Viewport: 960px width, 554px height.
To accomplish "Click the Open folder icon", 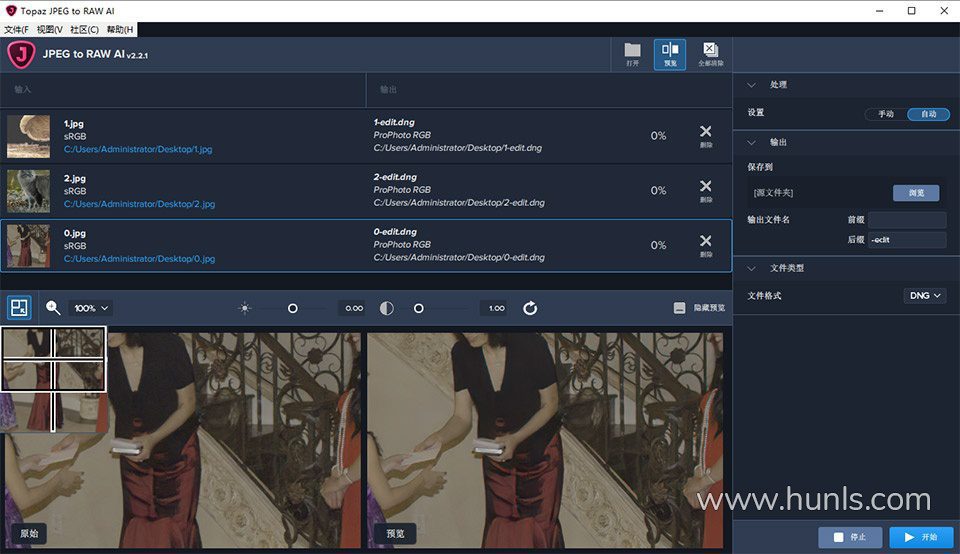I will tap(632, 54).
